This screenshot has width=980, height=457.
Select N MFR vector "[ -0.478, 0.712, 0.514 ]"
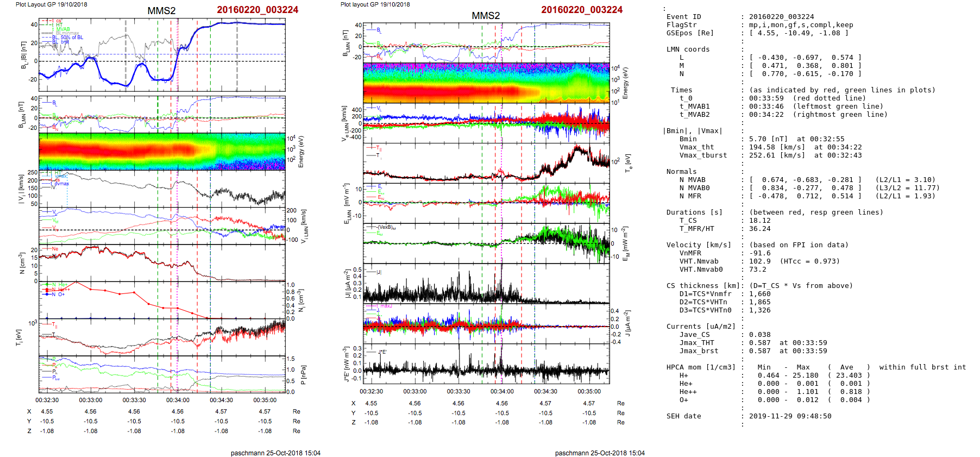(805, 196)
